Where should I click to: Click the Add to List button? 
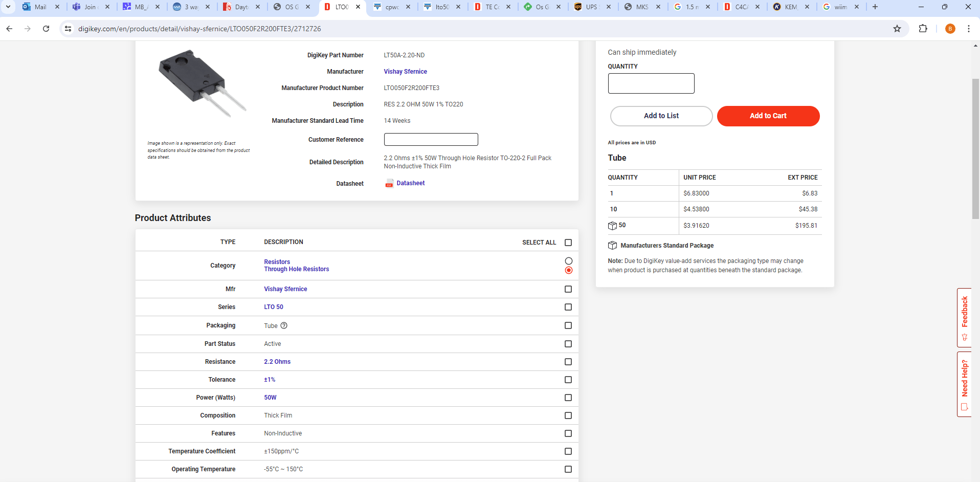point(661,116)
